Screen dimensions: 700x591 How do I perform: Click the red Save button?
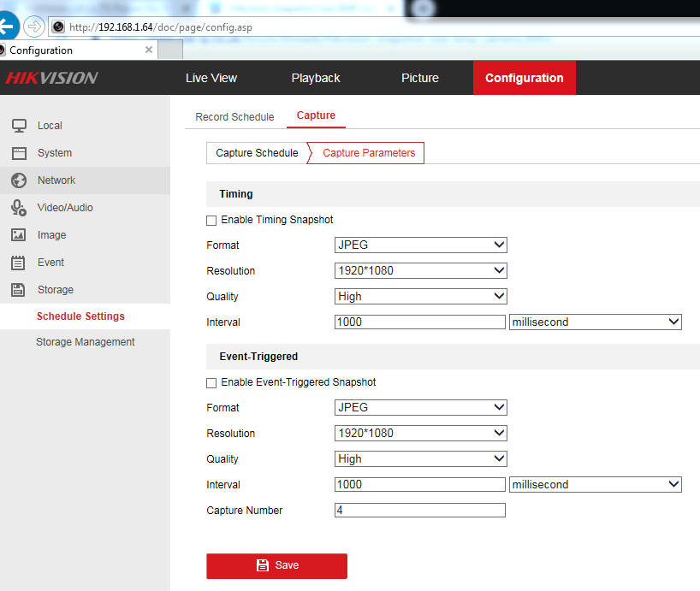pyautogui.click(x=276, y=565)
